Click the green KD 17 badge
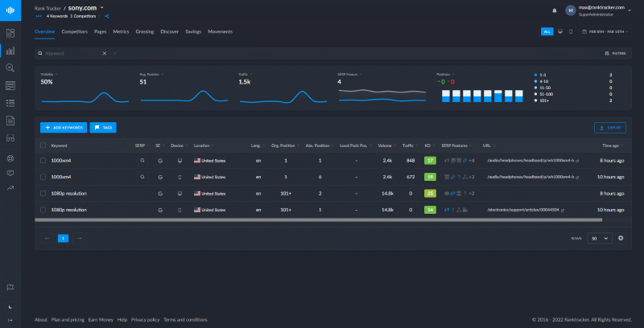Image resolution: width=644 pixels, height=328 pixels. tap(430, 161)
